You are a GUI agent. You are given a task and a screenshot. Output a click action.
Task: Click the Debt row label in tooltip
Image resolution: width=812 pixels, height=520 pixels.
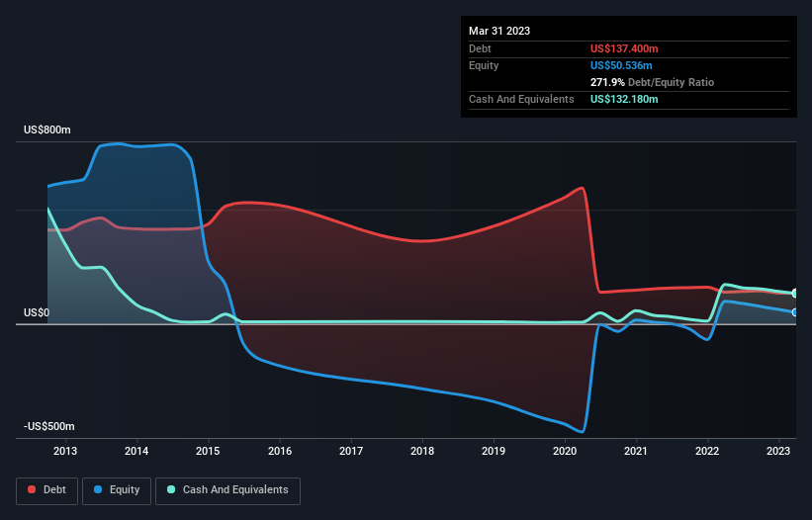coord(480,48)
